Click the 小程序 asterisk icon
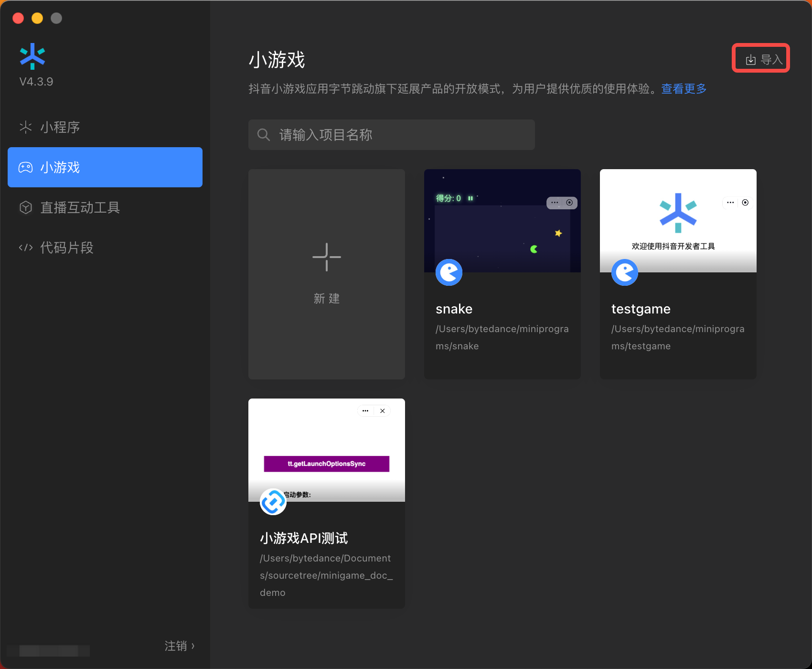Viewport: 812px width, 669px height. pyautogui.click(x=25, y=127)
